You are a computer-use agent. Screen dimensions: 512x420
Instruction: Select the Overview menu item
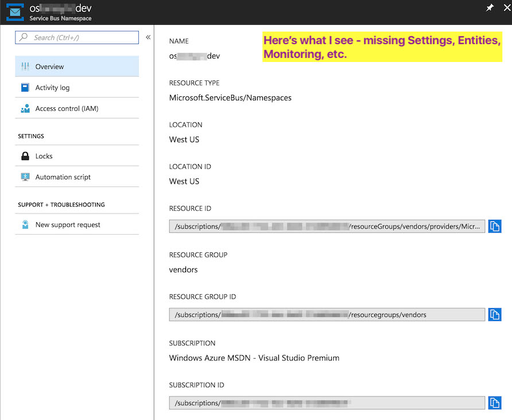[77, 67]
